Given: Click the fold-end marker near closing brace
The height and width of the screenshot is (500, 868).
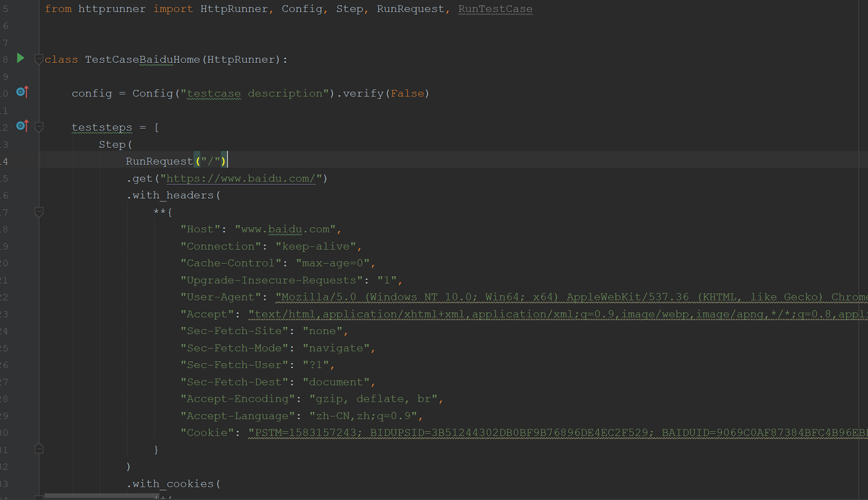Looking at the screenshot, I should 39,449.
